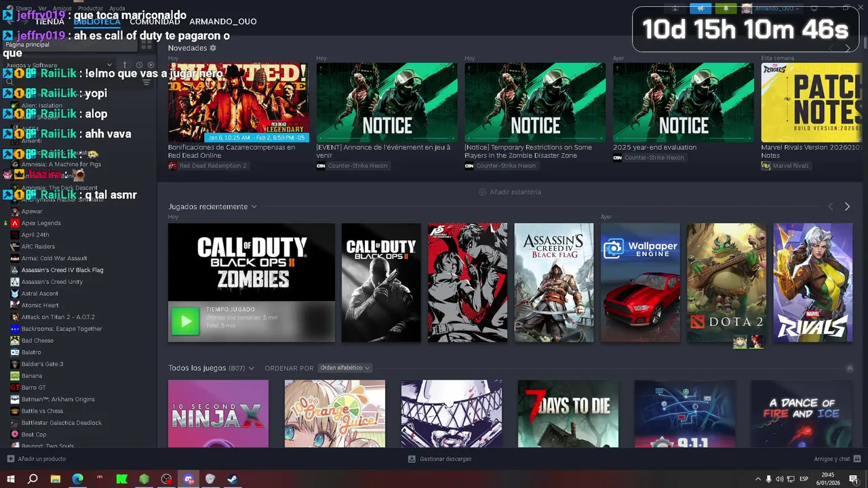Toggle ready-to-play filter icon in sidebar
This screenshot has width=868, height=488.
coord(151,65)
